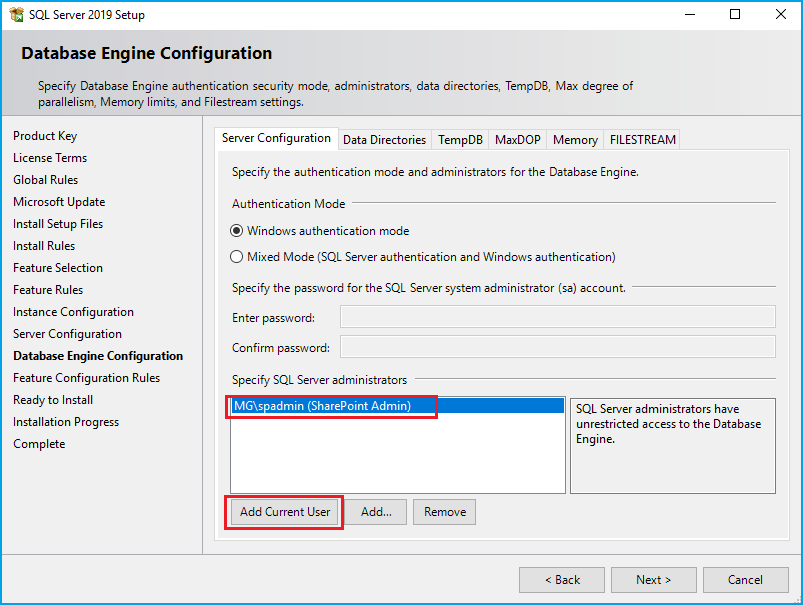Cancel the SQL Server setup
Screen dimensions: 803x605
(x=745, y=580)
